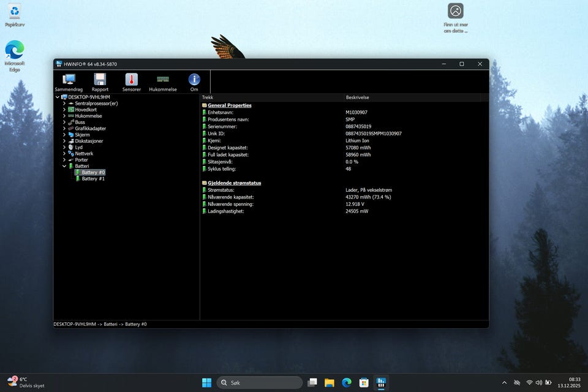The width and height of the screenshot is (588, 392).
Task: Expand the Diskstasjoner tree node
Action: [64, 141]
